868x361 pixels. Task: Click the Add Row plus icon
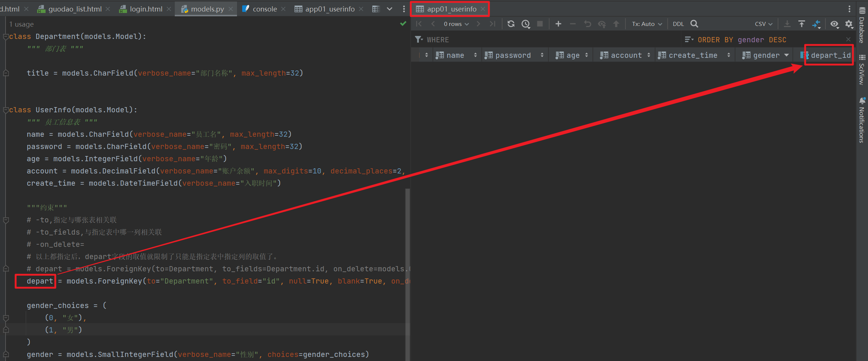[x=558, y=24]
